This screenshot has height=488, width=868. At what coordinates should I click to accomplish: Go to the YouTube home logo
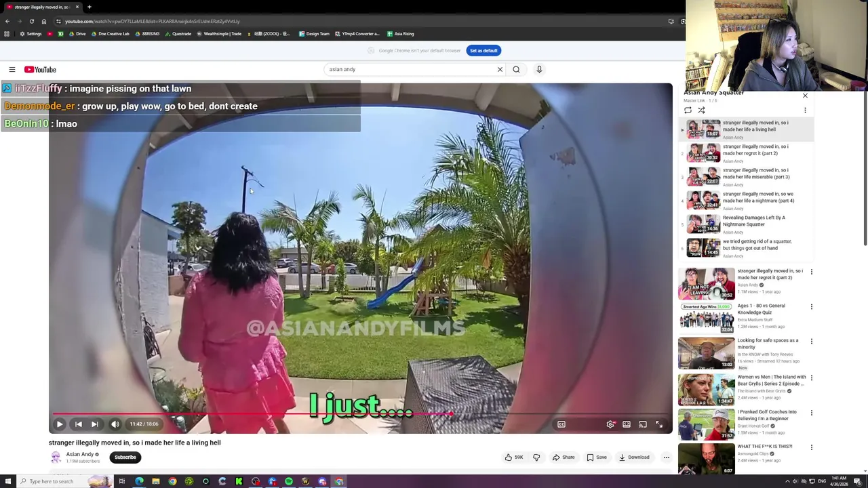[41, 69]
